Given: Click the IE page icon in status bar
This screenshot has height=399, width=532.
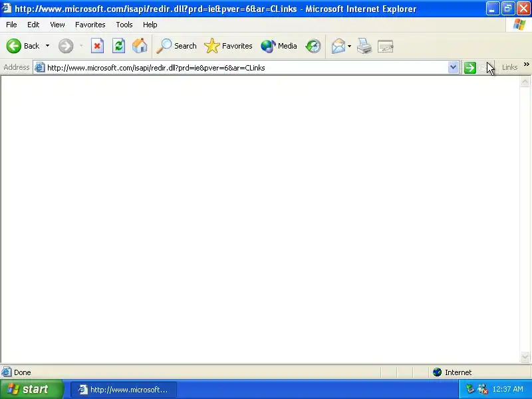Looking at the screenshot, I should tap(7, 372).
